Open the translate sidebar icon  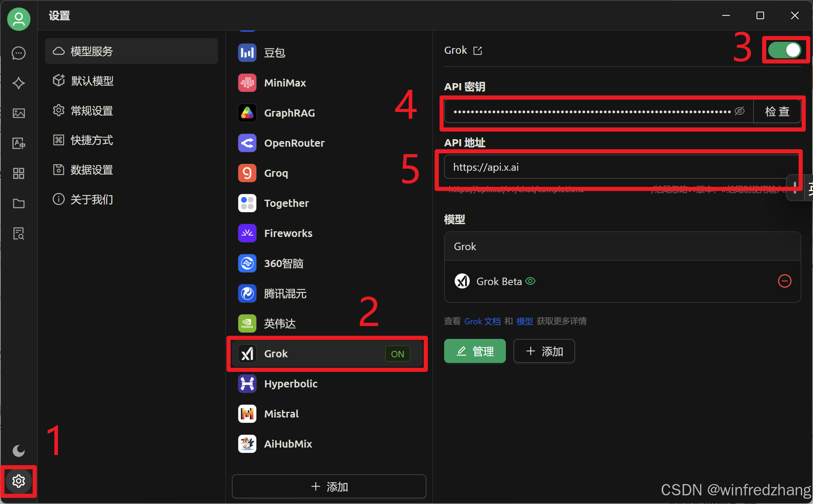pyautogui.click(x=18, y=143)
